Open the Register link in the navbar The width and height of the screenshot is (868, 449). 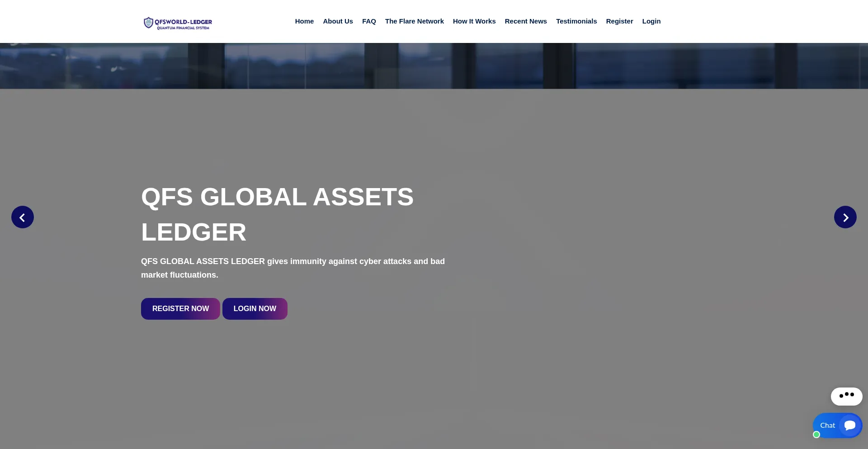tap(619, 21)
